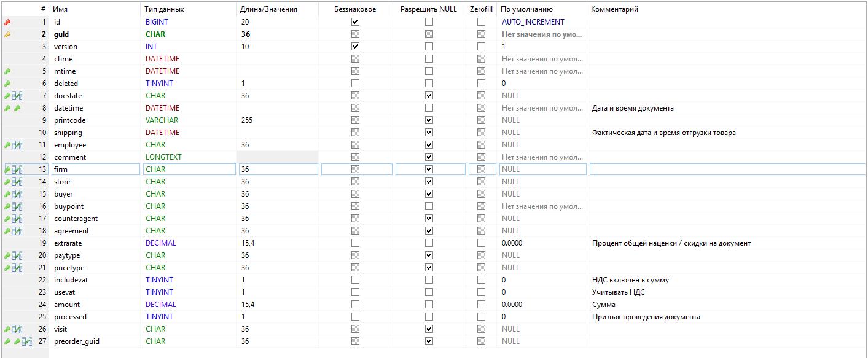This screenshot has height=358, width=868.
Task: Click the foreign key icon on preorder_guid row
Action: pyautogui.click(x=27, y=341)
